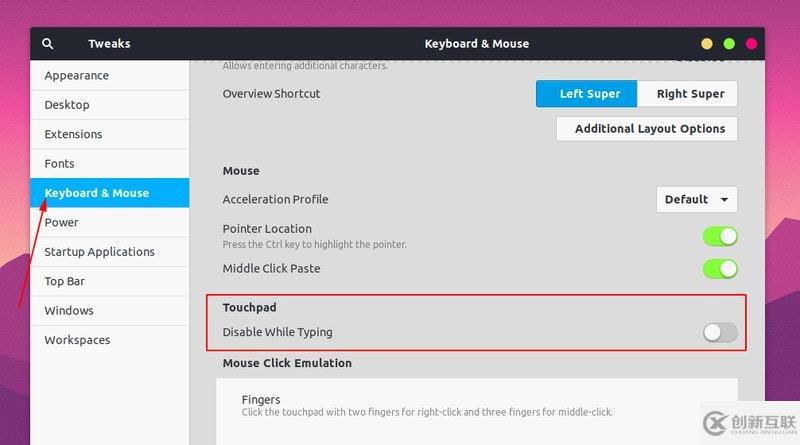Click the Additional Layout Options button

coord(649,129)
